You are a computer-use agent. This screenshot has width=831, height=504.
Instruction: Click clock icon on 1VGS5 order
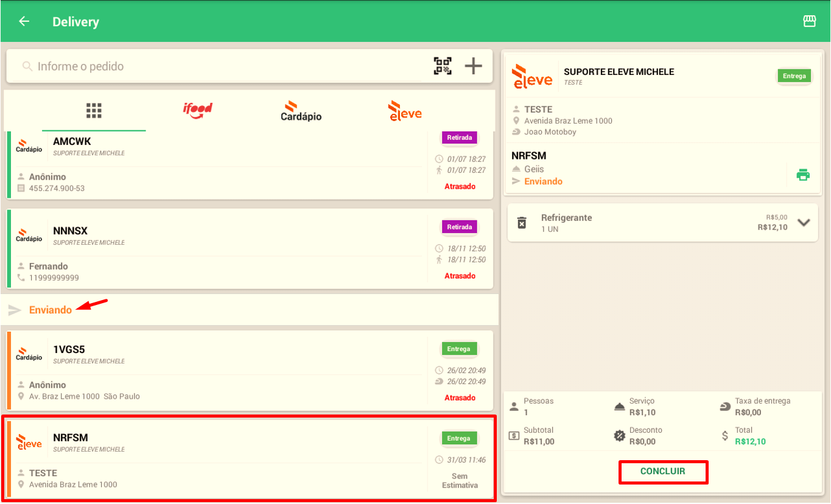click(440, 370)
